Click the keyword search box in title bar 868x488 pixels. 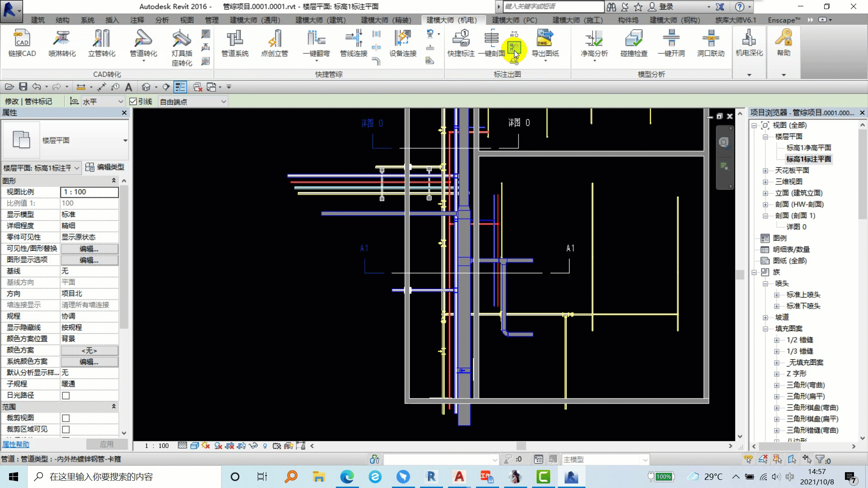553,7
